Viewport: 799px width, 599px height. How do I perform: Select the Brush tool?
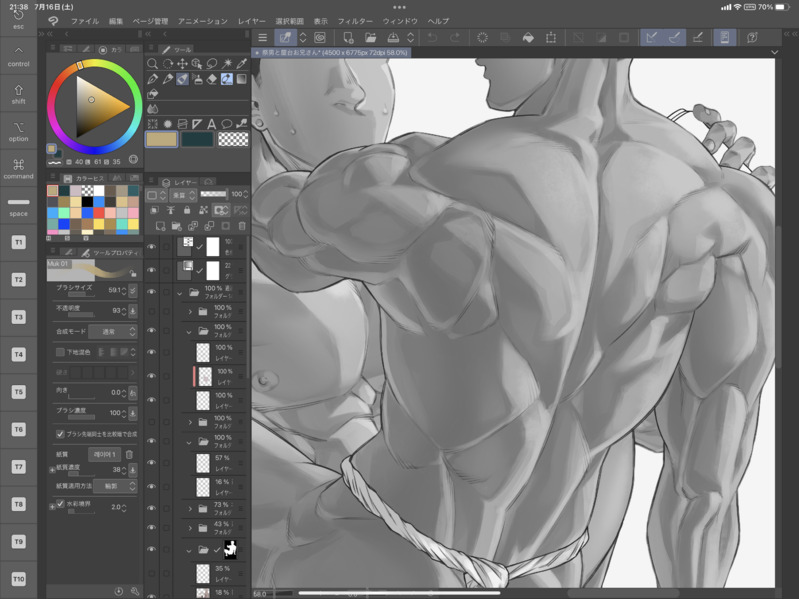(x=182, y=79)
